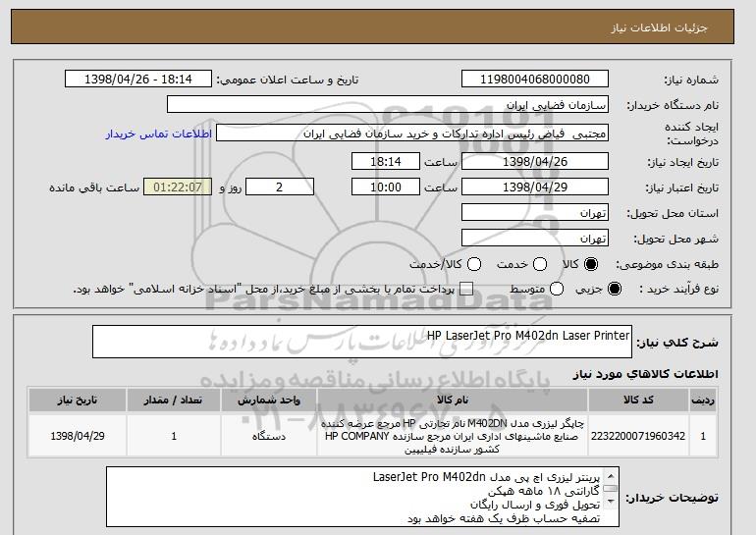Image resolution: width=756 pixels, height=535 pixels.
Task: Click the شرح کلی نیاز label
Action: point(677,343)
